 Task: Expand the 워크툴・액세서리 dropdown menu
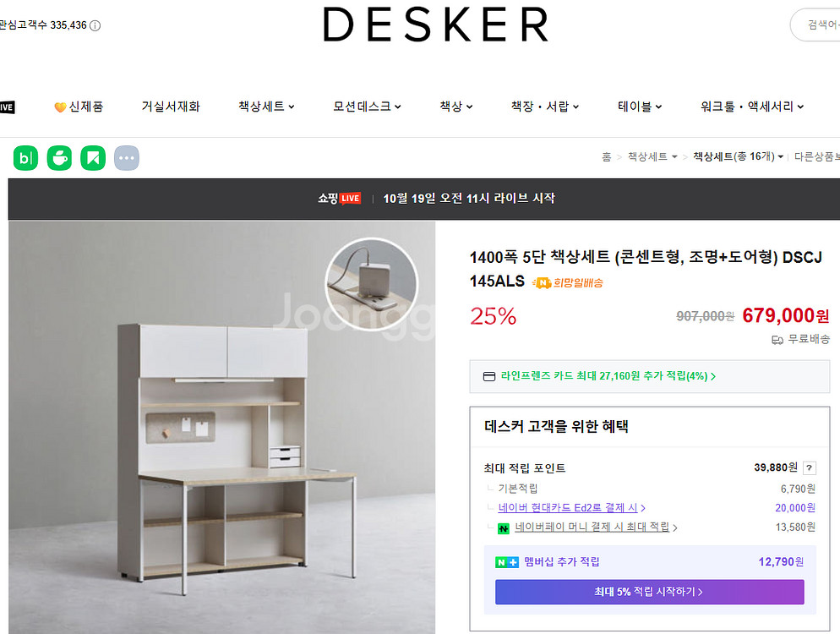pyautogui.click(x=752, y=107)
